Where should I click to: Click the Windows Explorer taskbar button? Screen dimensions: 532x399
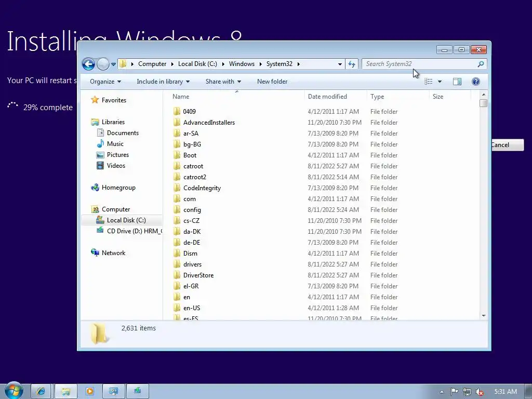click(66, 391)
